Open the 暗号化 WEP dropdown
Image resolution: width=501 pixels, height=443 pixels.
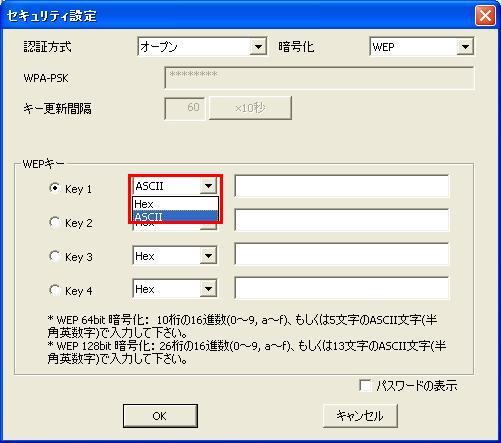pyautogui.click(x=421, y=47)
